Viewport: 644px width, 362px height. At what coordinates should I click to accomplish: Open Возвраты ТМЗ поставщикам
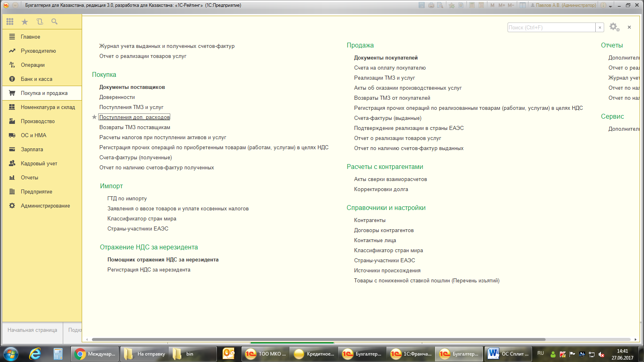pos(135,128)
